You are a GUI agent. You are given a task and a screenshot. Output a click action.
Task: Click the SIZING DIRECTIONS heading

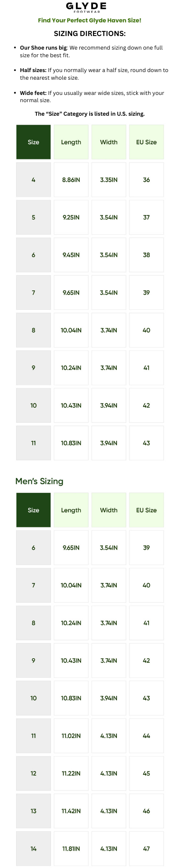[90, 34]
